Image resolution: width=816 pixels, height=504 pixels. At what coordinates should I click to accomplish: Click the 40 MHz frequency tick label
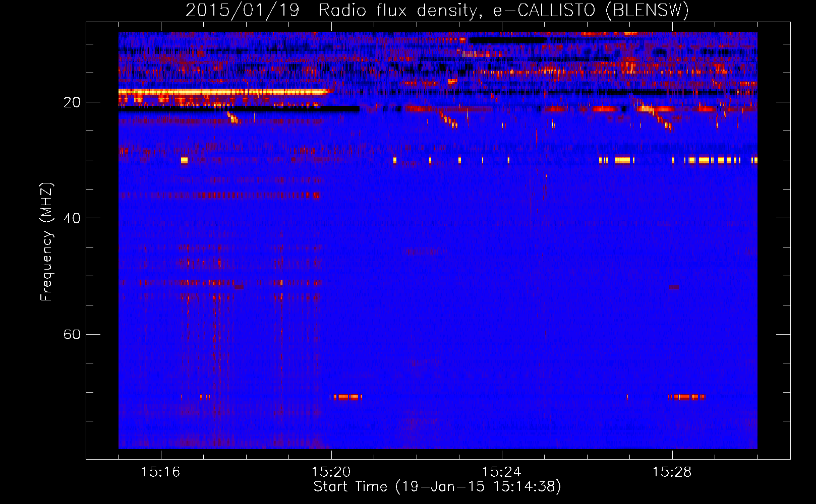click(72, 218)
